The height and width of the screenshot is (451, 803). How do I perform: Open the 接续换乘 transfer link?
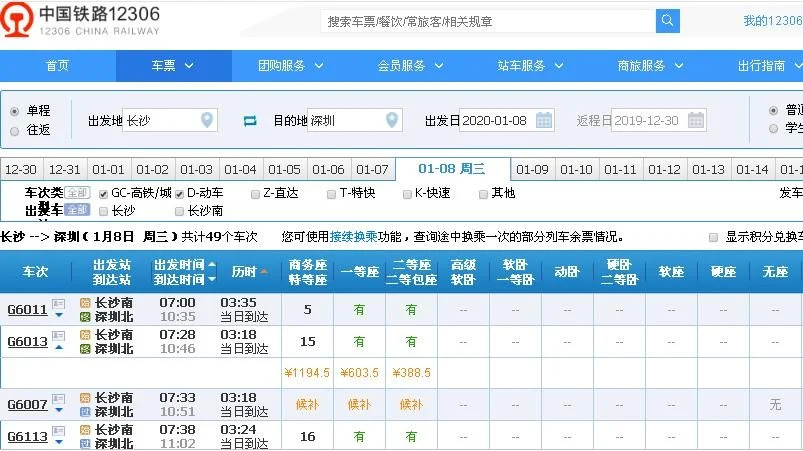click(x=353, y=237)
